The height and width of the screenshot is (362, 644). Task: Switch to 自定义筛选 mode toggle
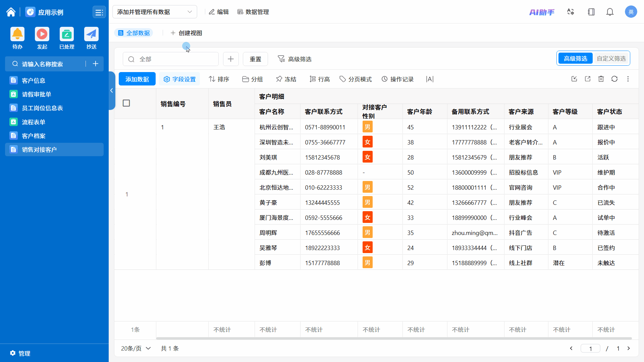(x=611, y=59)
